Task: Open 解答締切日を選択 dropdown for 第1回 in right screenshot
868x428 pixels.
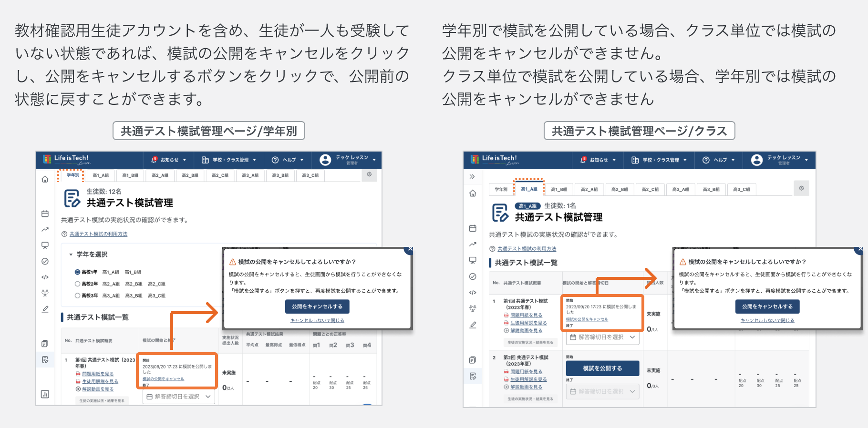Action: tap(603, 337)
